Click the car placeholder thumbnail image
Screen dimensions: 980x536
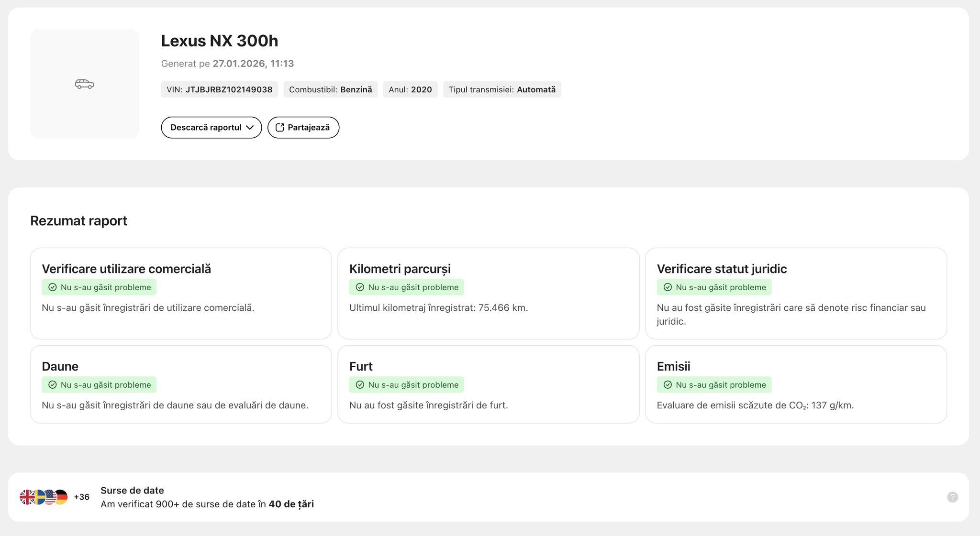[84, 84]
